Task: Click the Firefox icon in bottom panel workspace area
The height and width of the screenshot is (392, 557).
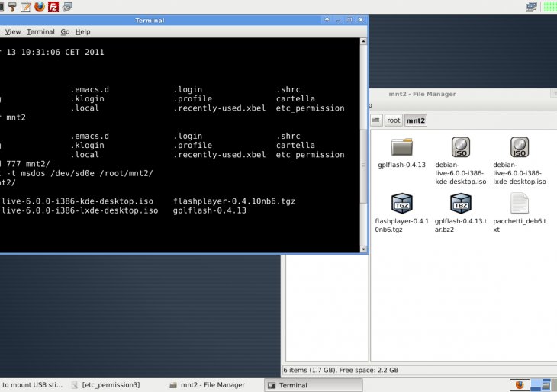Action: 520,385
